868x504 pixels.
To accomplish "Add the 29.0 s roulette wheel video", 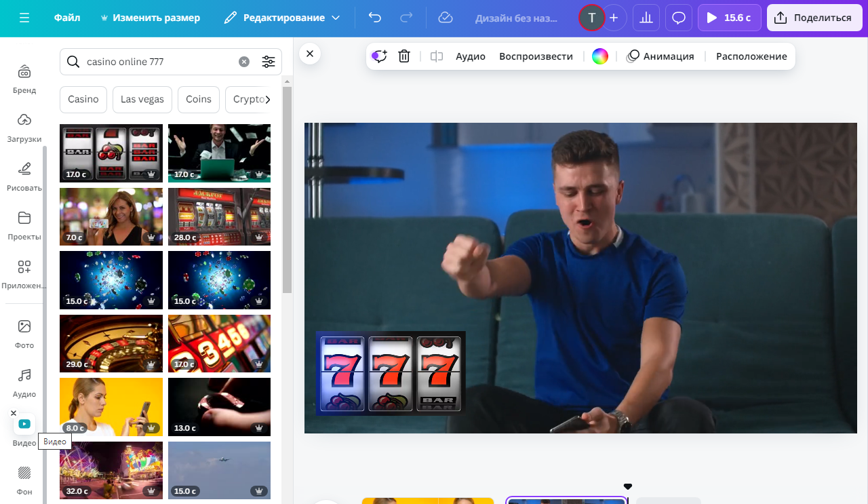I will pyautogui.click(x=111, y=343).
